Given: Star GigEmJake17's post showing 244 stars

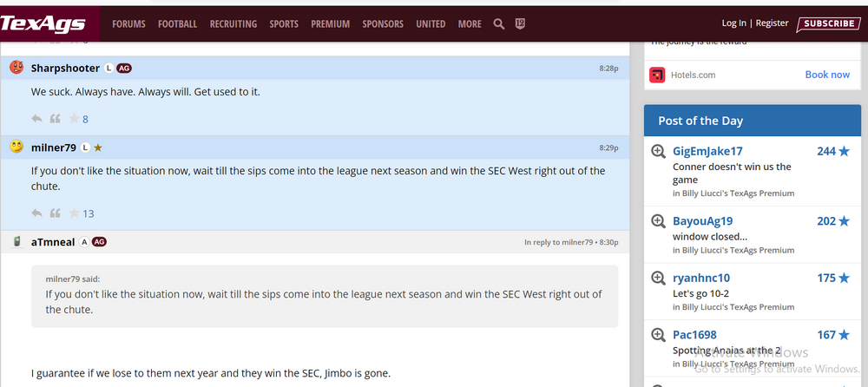Looking at the screenshot, I should [x=844, y=151].
